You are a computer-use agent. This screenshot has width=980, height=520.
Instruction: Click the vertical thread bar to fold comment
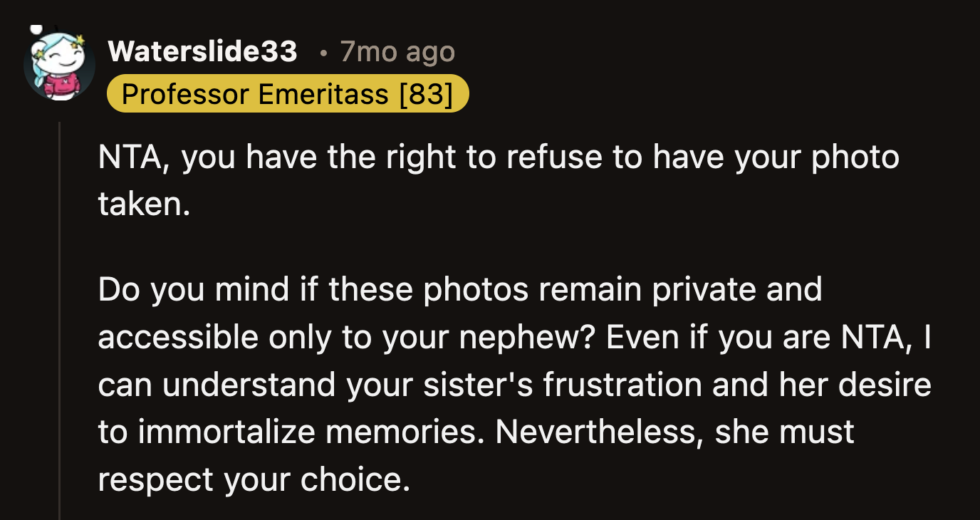point(58,321)
